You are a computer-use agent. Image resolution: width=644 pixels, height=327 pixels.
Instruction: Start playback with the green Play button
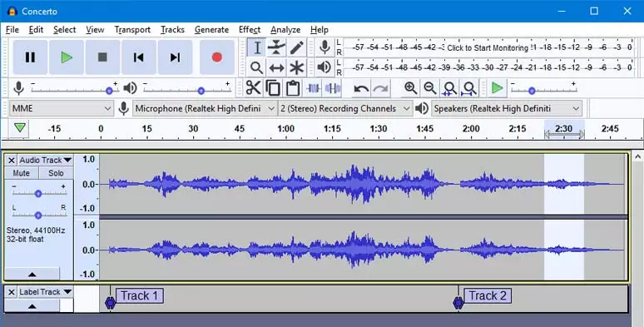click(x=67, y=57)
